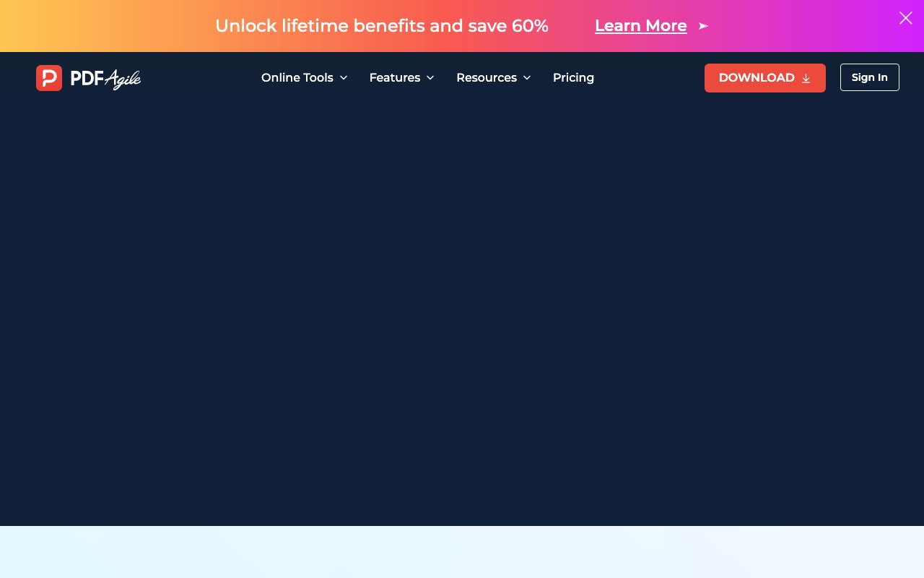Follow the Learn More link
The height and width of the screenshot is (578, 924).
[x=640, y=26]
